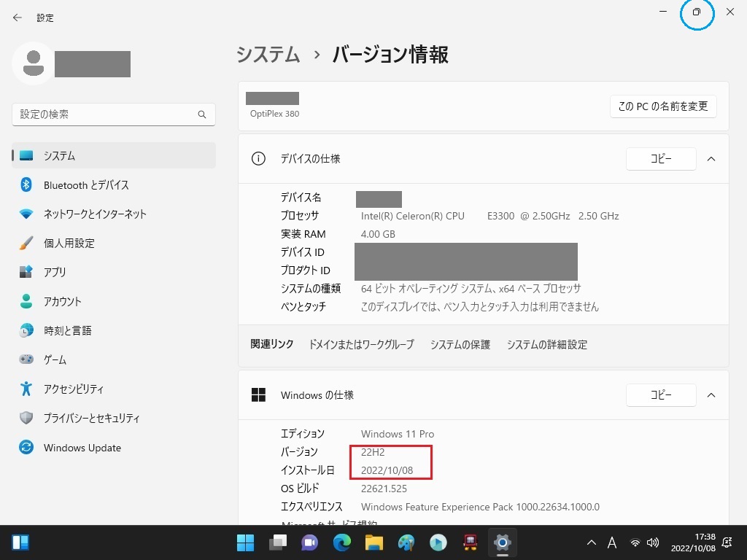This screenshot has height=560, width=747.
Task: Open the notification bell icon
Action: coord(727,542)
